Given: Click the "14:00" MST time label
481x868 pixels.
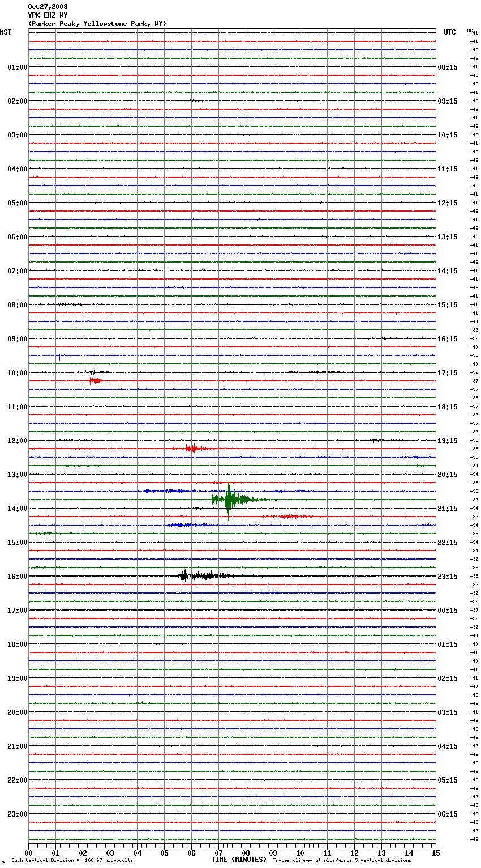Looking at the screenshot, I should 18,509.
